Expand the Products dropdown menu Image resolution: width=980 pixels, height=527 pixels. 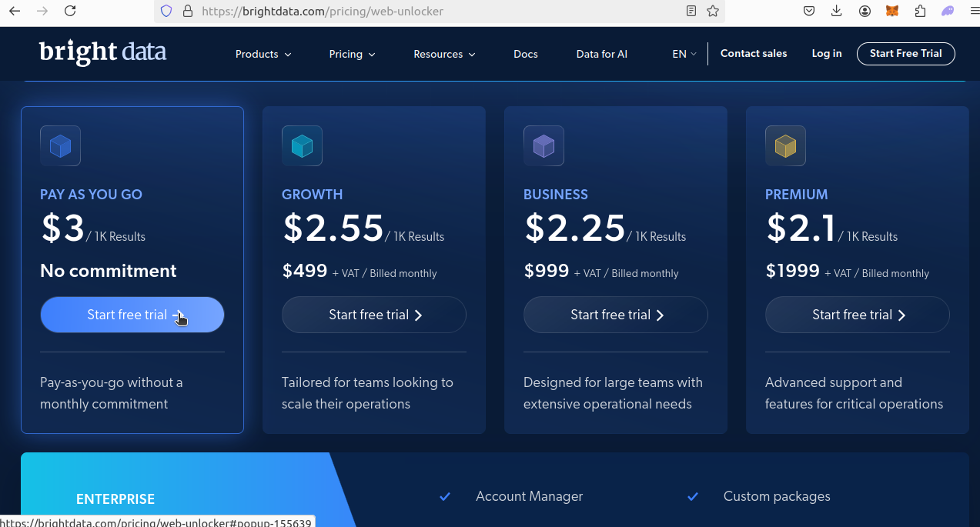pyautogui.click(x=263, y=54)
